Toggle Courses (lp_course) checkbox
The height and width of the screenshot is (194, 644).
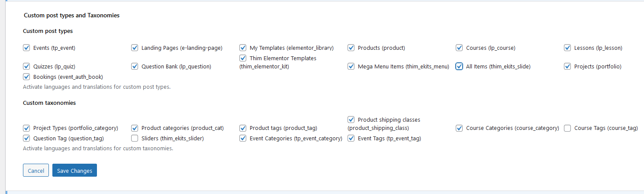tap(459, 48)
